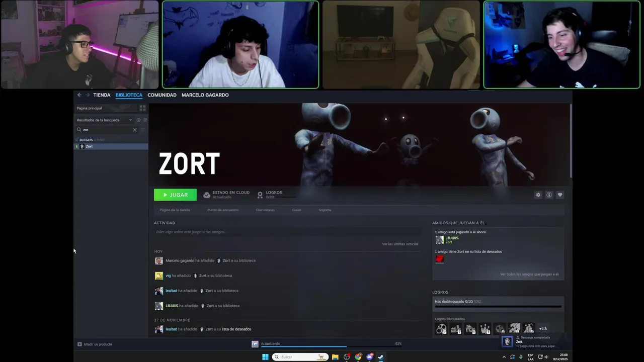Open JJUUIIS friend playing now
644x362 pixels.
447,240
